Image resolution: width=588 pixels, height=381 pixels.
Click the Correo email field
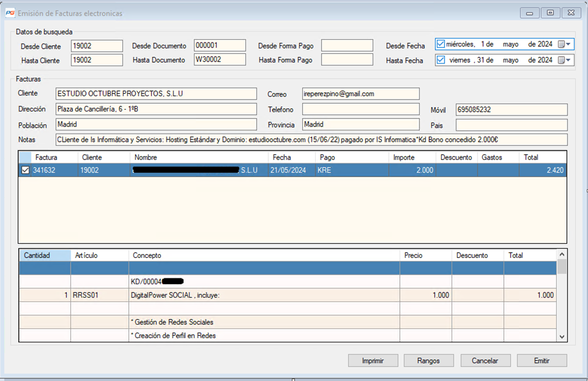point(361,93)
